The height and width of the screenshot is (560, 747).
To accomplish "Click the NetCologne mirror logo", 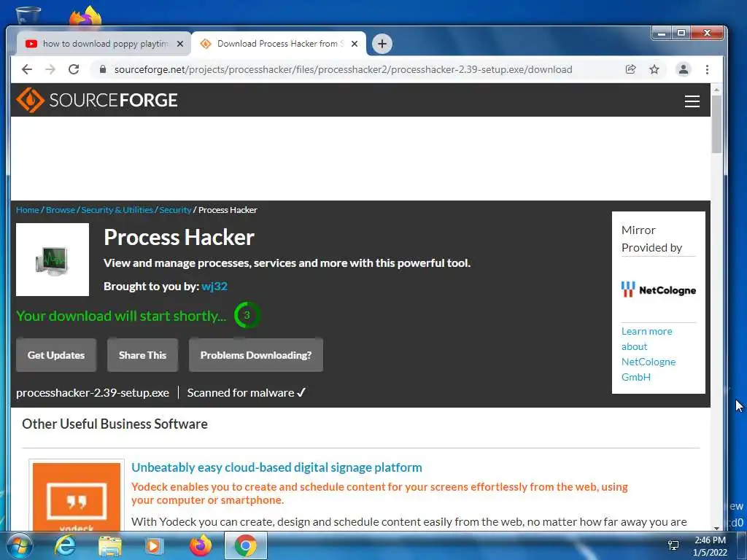I will 659,289.
